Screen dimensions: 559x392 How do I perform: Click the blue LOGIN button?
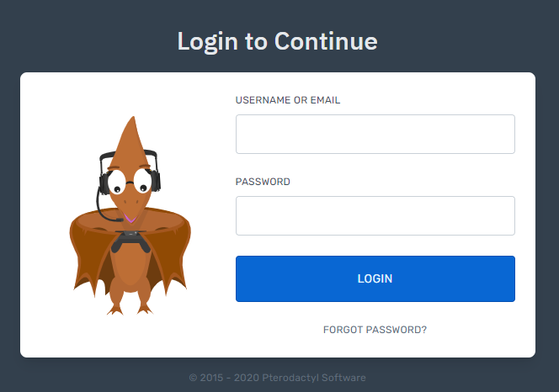tap(375, 278)
